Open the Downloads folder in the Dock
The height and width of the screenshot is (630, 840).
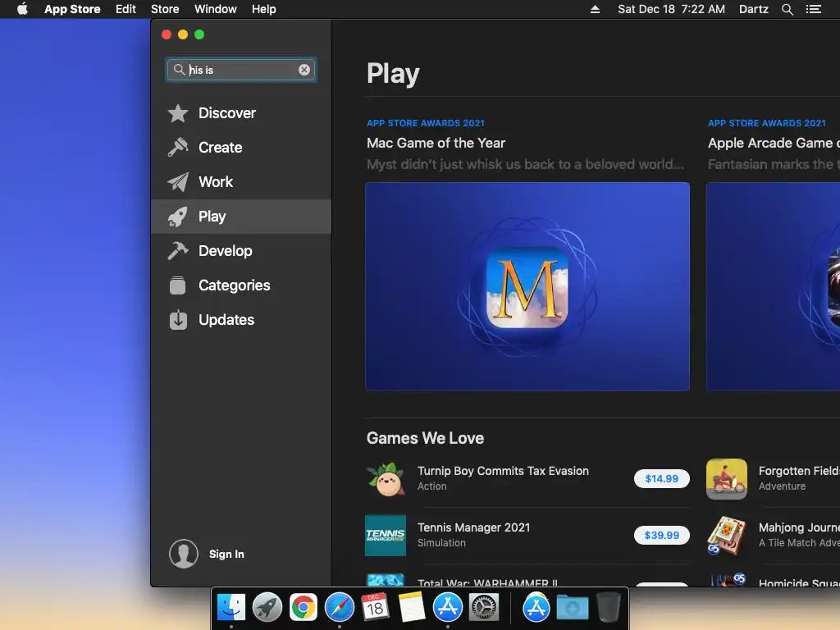coord(572,608)
